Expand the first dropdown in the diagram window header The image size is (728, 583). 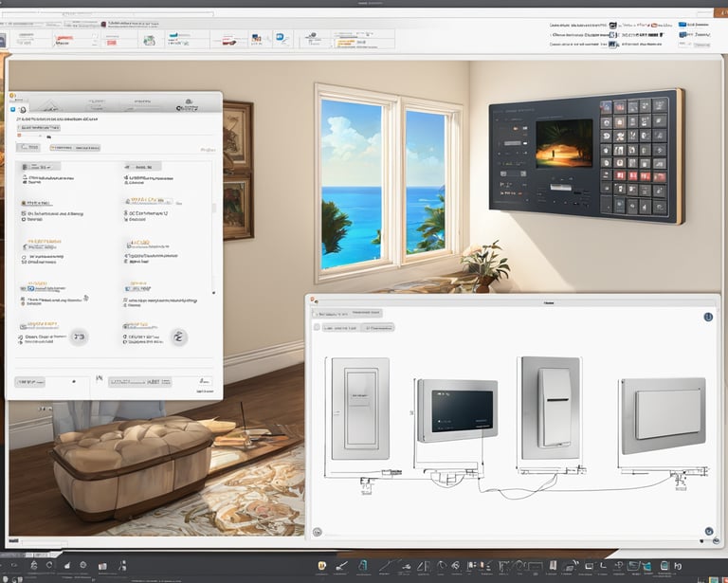pyautogui.click(x=332, y=313)
